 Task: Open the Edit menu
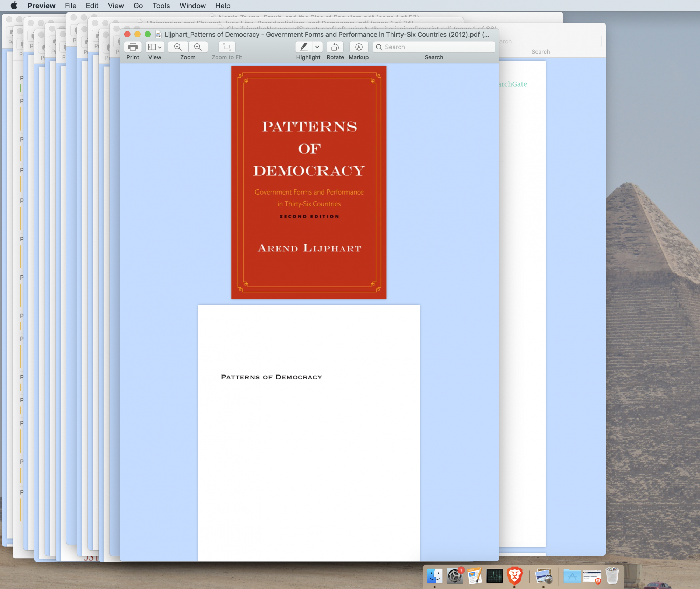pos(92,6)
